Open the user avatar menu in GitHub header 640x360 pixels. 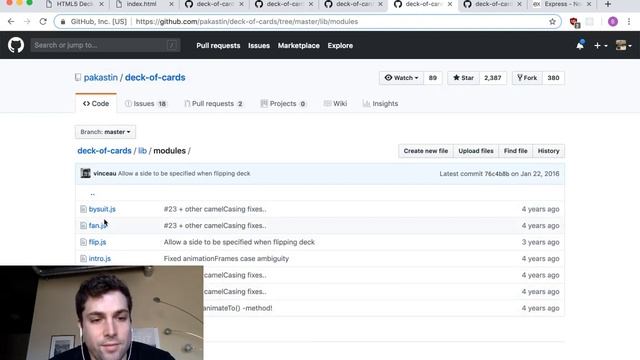point(624,45)
